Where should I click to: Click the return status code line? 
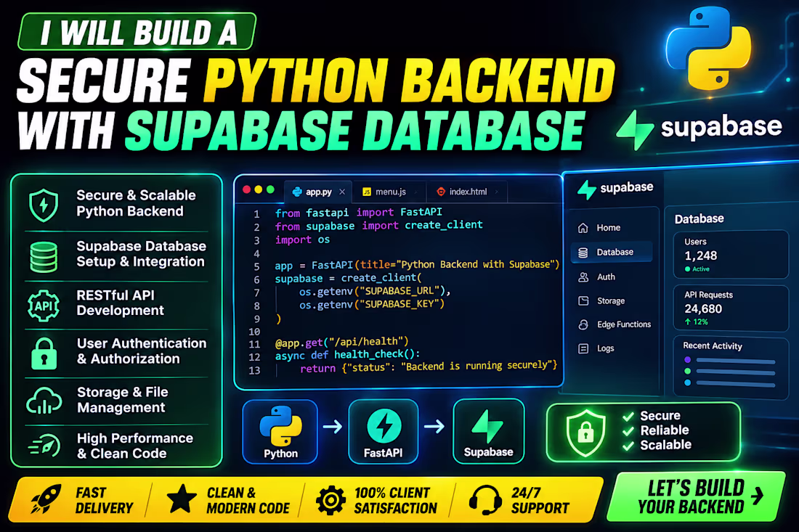coord(429,367)
